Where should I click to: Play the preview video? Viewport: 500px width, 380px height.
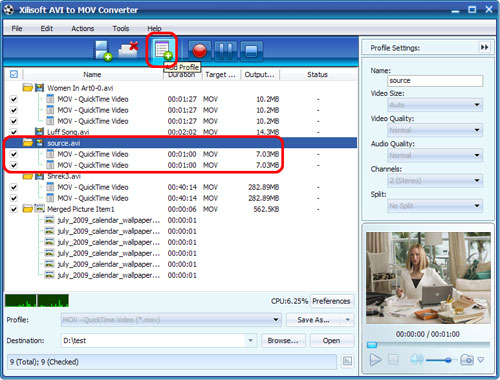pos(375,360)
